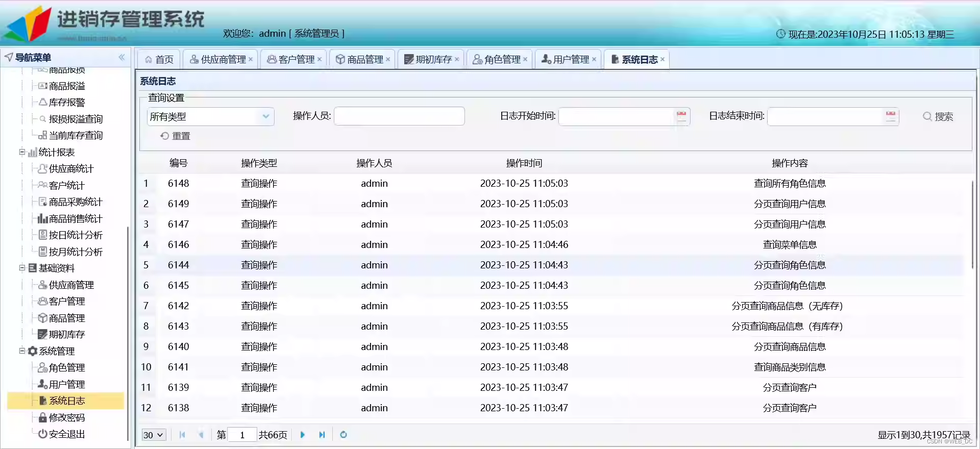Open 按日统计分析 report
This screenshot has height=449, width=980.
point(76,235)
